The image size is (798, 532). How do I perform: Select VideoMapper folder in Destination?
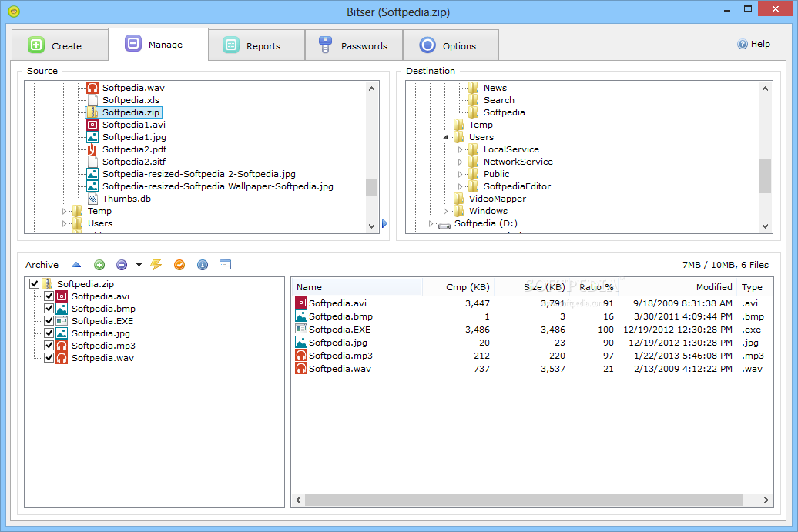[x=498, y=199]
